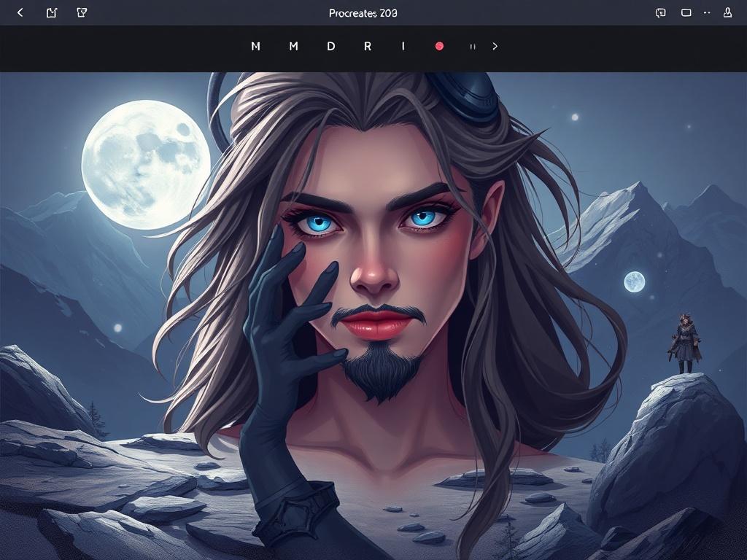Click the edit square icon beside back arrow
The height and width of the screenshot is (560, 747).
(x=52, y=12)
